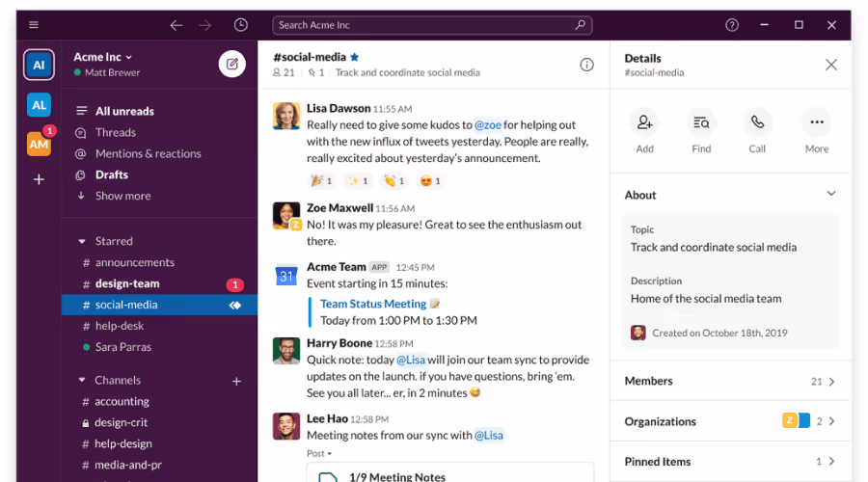The image size is (868, 482).
Task: Open the hamburger menu icon
Action: (x=34, y=24)
